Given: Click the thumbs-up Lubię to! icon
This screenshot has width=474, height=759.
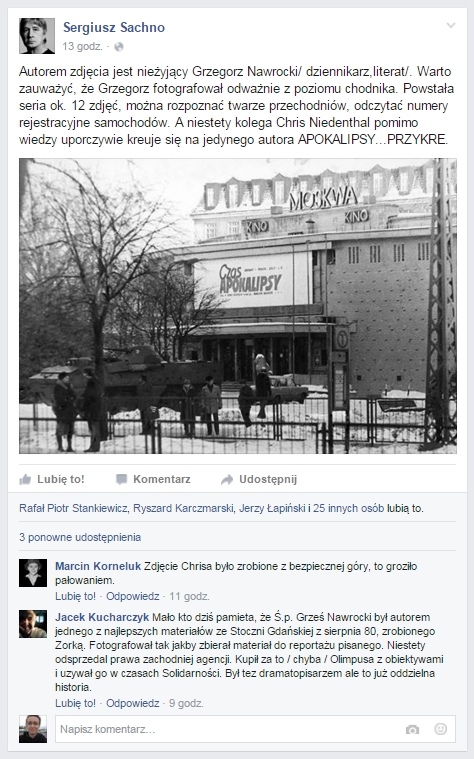Looking at the screenshot, I should click(x=25, y=480).
